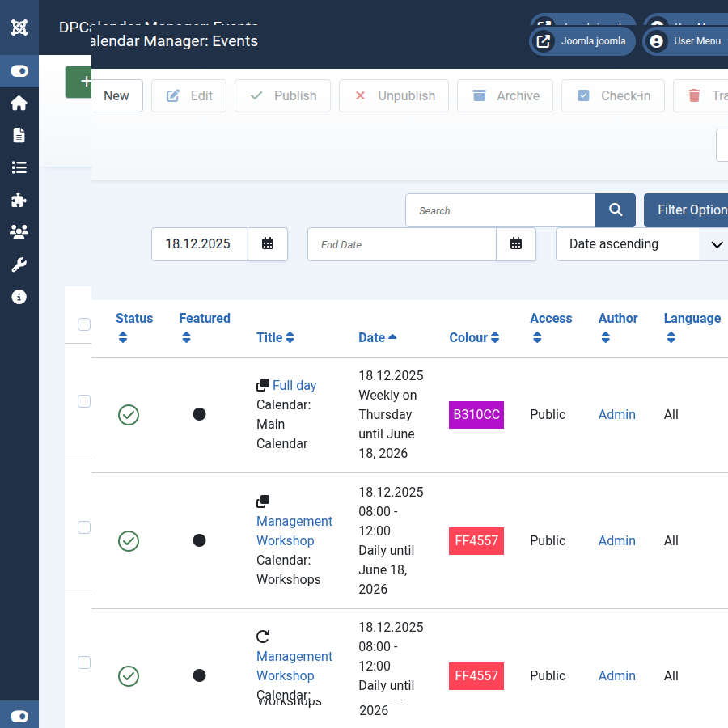Click the Publish toolbar button

283,95
